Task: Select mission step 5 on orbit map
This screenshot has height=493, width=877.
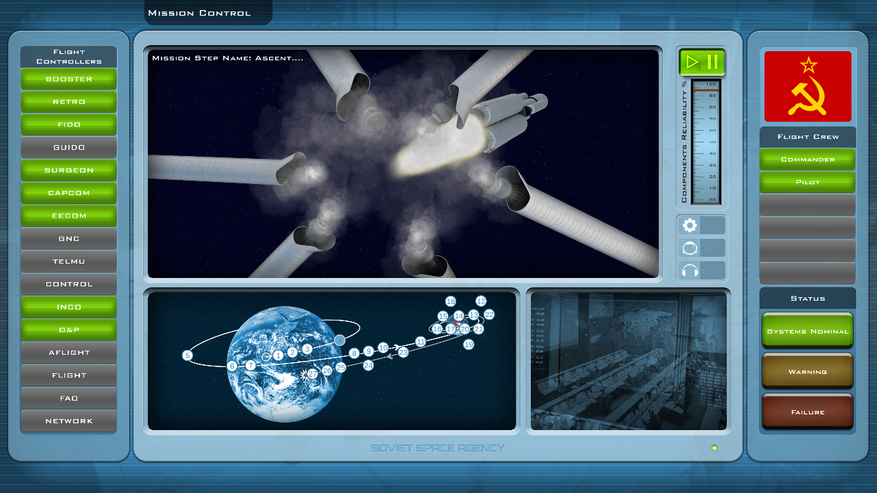Action: coord(187,355)
